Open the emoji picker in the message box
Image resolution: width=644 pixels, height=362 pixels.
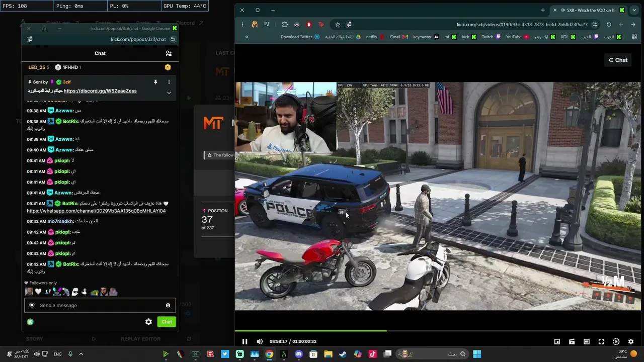pos(168,305)
